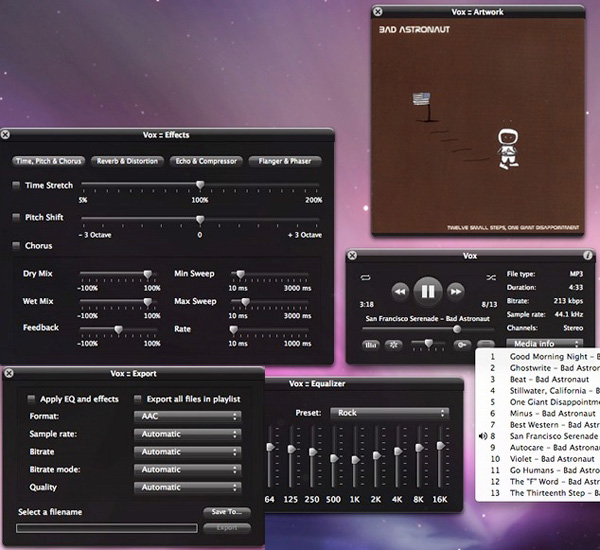Enable the Time Stretch checkbox
Viewport: 600px width, 550px height.
(x=17, y=186)
